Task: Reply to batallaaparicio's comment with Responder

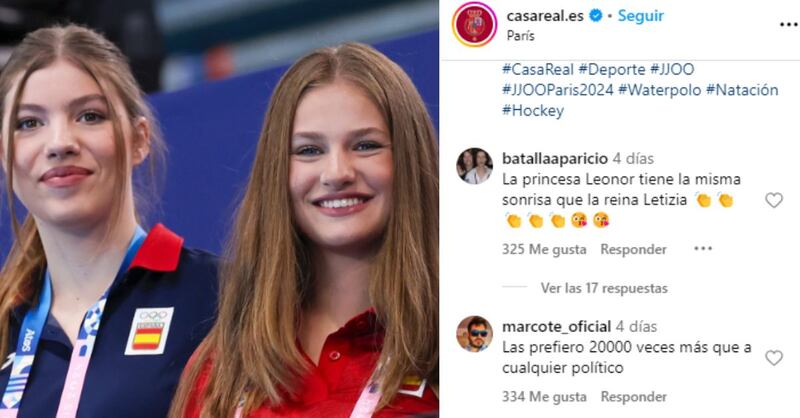Action: pos(633,249)
